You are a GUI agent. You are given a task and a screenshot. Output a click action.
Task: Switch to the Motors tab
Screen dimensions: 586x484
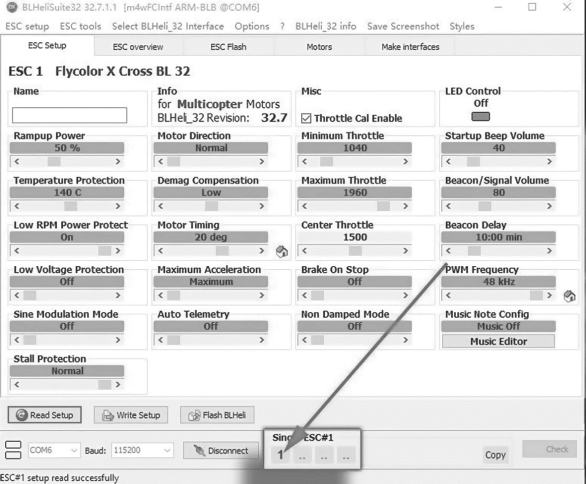coord(319,47)
